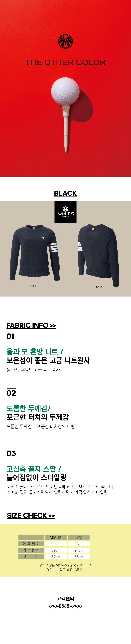Select the L(77) size column header
131x644 pixels.
point(79,538)
